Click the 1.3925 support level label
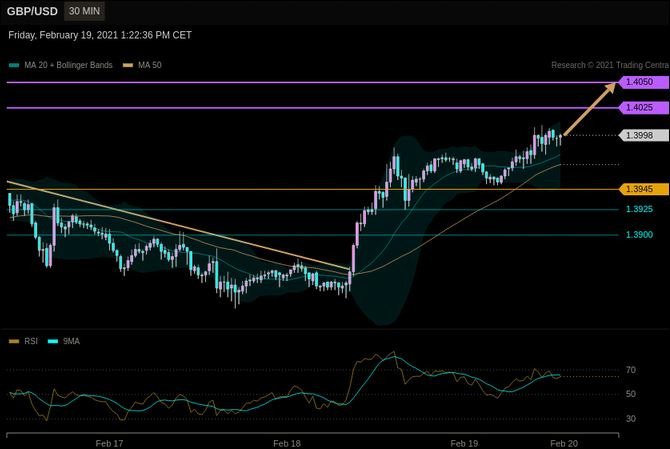This screenshot has width=670, height=449. (x=639, y=209)
